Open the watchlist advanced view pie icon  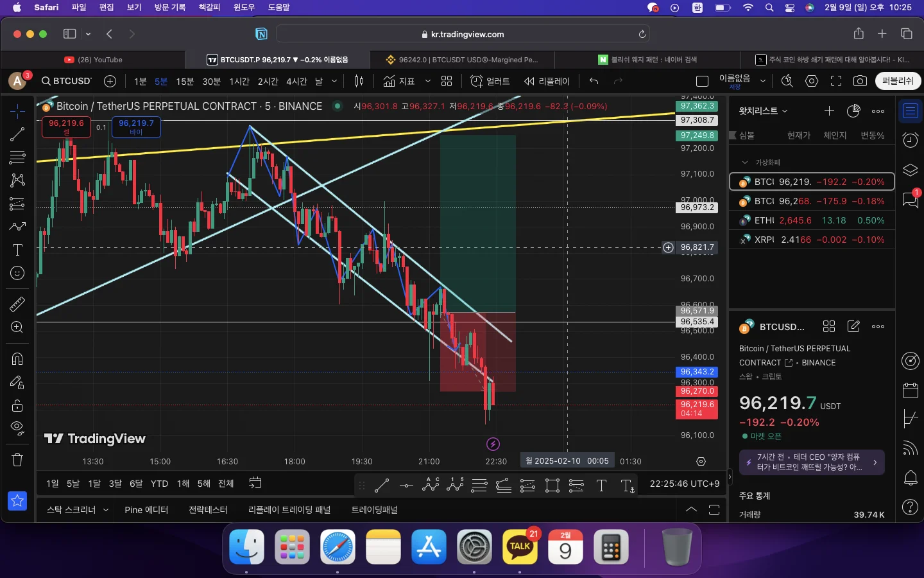point(853,111)
